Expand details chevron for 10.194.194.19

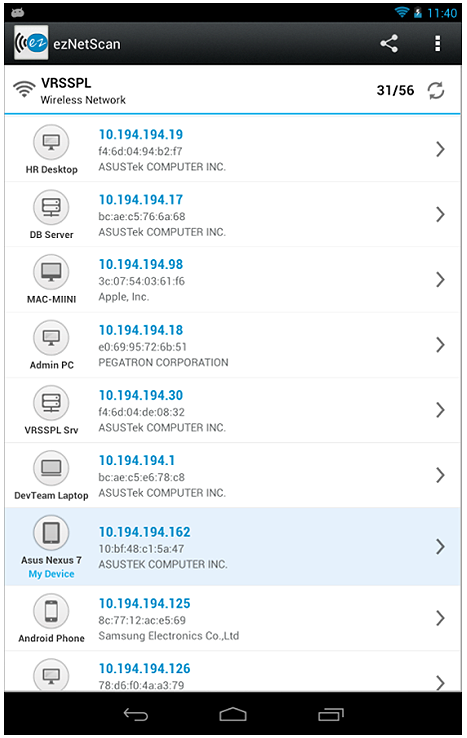click(440, 149)
